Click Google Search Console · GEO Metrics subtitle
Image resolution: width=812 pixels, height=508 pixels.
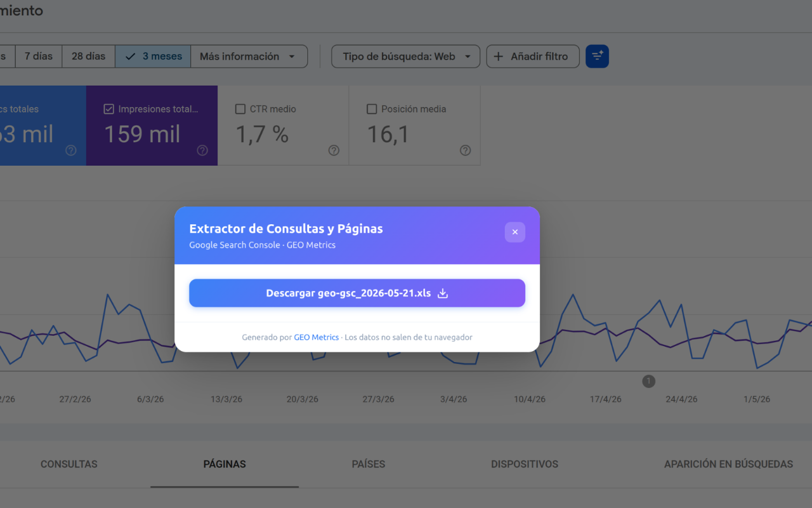tap(262, 245)
